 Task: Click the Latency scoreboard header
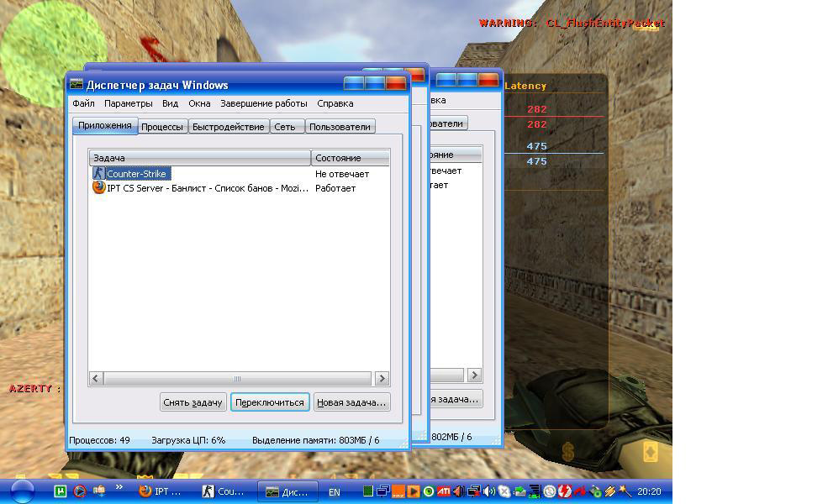coord(525,86)
